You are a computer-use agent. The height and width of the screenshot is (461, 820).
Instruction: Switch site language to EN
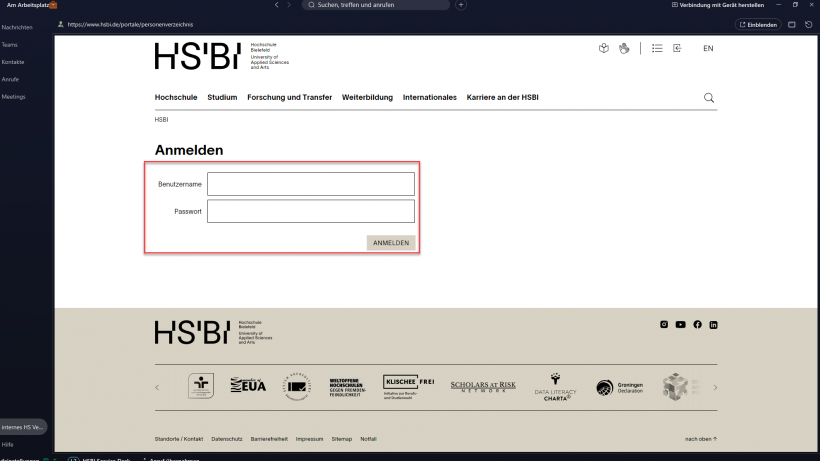tap(708, 48)
